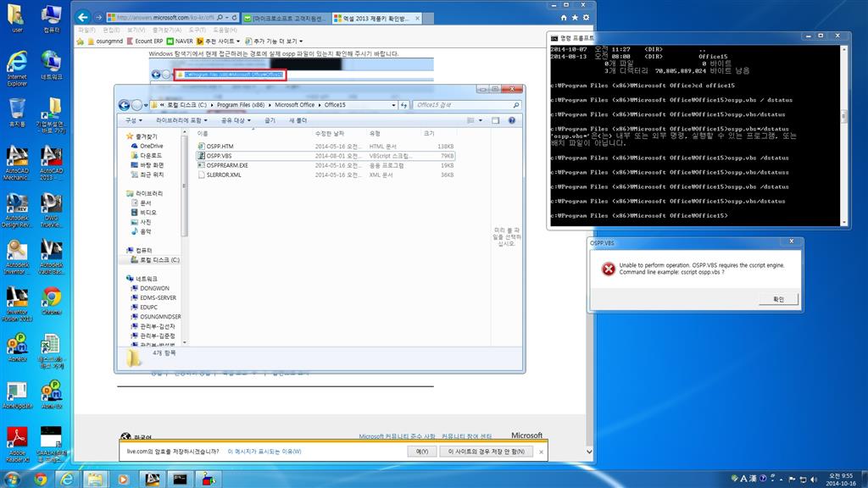Open IE tools gear icon
868x488 pixels.
587,18
